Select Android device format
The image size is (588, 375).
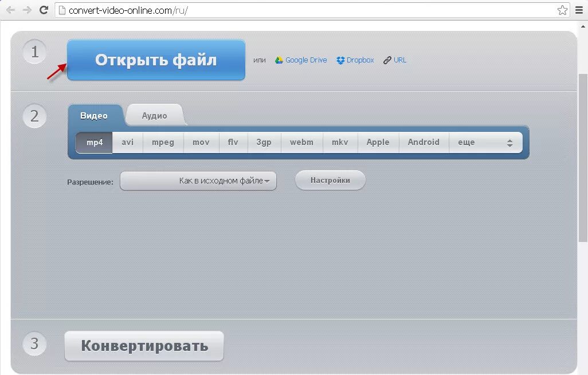(424, 142)
